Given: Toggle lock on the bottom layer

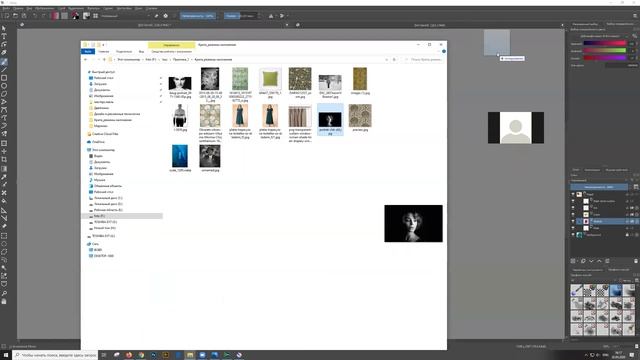Looking at the screenshot, I should (x=627, y=235).
